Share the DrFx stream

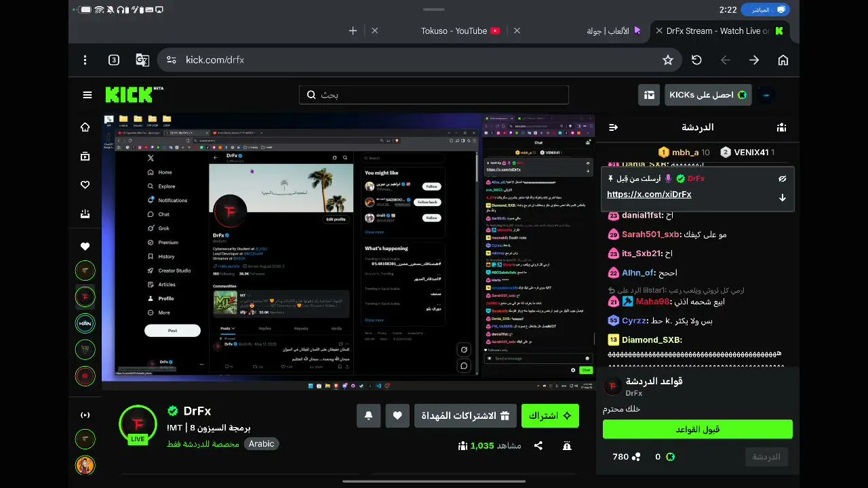(538, 445)
